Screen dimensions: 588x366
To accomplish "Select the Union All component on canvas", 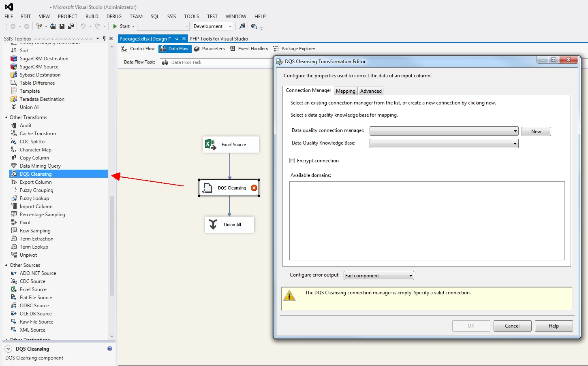I will [x=229, y=225].
